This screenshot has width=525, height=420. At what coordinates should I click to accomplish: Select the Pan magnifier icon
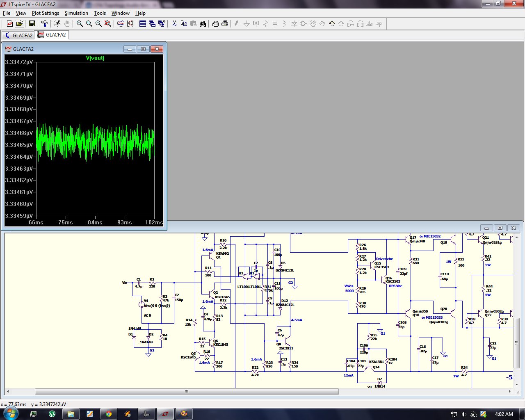point(89,24)
